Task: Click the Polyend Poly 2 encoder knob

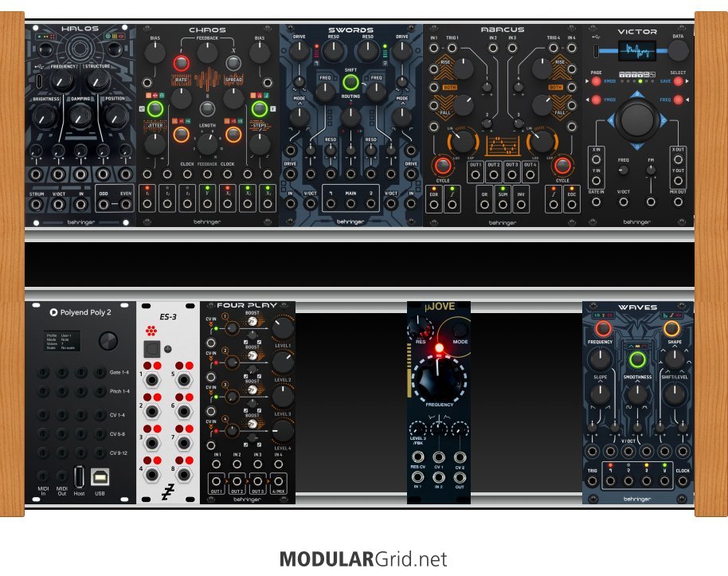Action: (x=108, y=342)
